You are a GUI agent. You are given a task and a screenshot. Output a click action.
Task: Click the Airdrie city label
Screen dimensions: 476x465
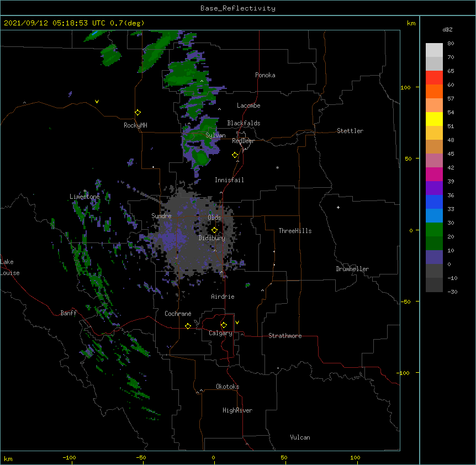223,297
